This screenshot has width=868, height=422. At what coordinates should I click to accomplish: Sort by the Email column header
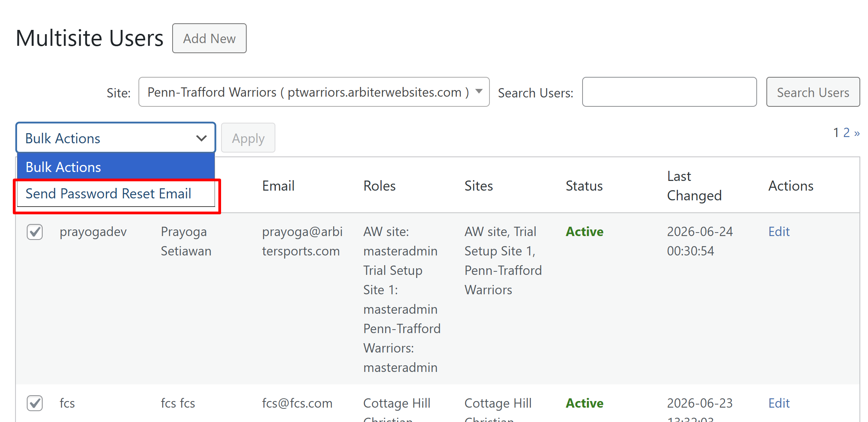pyautogui.click(x=278, y=186)
